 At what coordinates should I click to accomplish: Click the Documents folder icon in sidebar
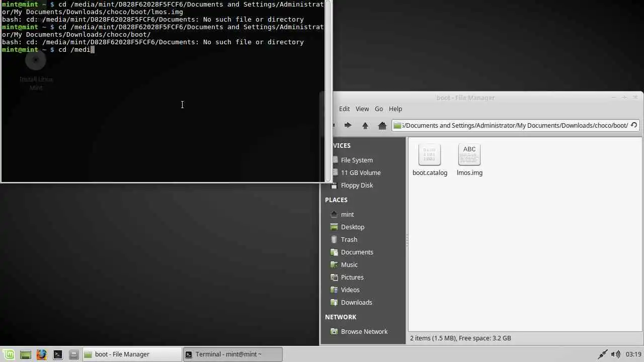(334, 252)
